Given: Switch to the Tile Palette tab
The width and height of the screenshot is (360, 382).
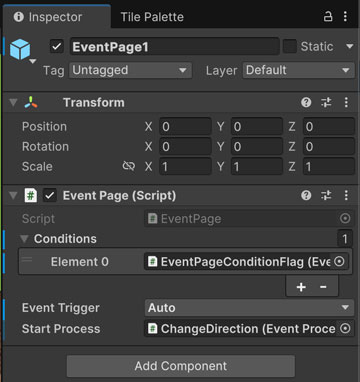Looking at the screenshot, I should click(152, 17).
